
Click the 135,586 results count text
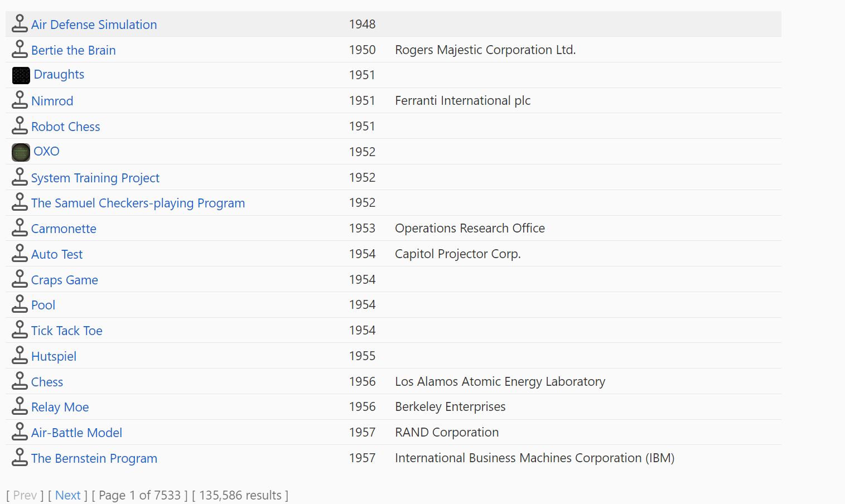(x=240, y=495)
